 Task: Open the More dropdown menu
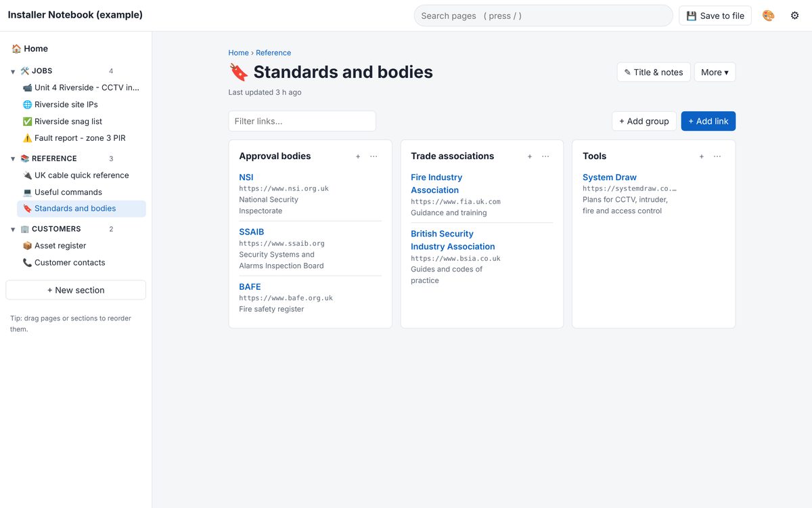click(x=715, y=72)
